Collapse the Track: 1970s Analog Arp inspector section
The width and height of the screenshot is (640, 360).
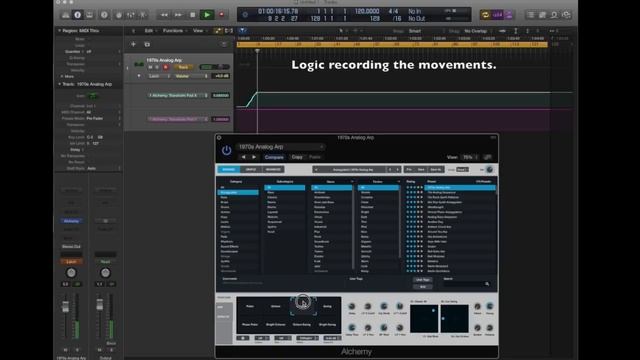pyautogui.click(x=60, y=84)
